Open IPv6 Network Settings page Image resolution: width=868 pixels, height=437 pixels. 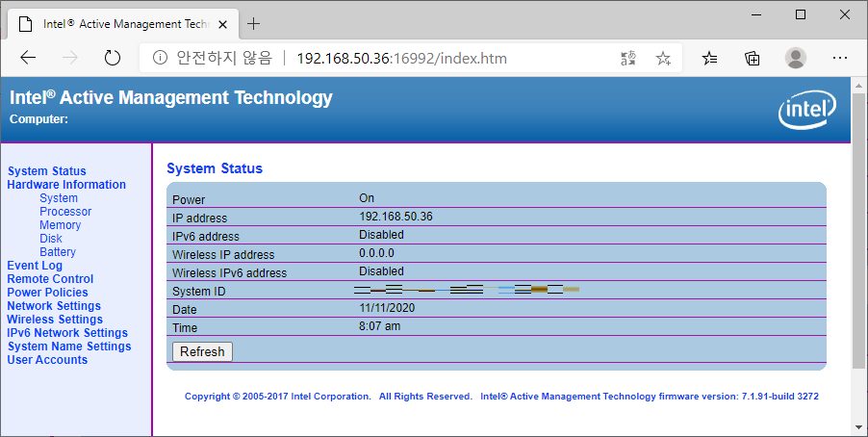point(67,333)
